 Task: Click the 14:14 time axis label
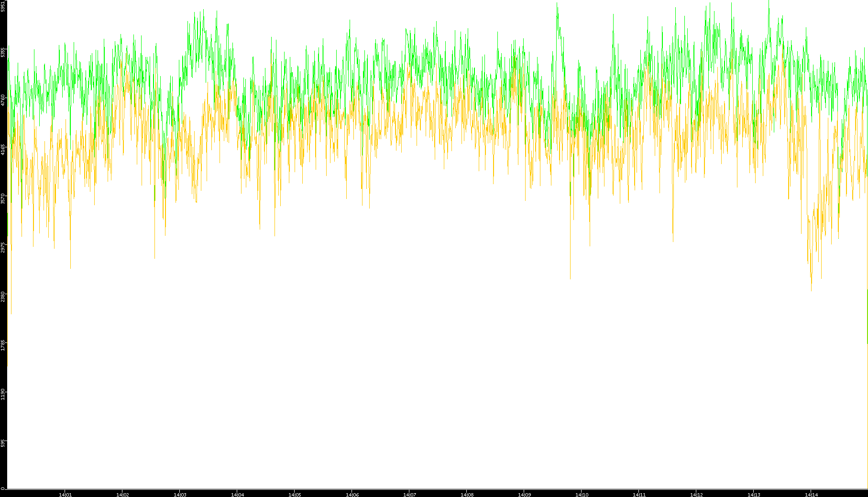(x=811, y=495)
